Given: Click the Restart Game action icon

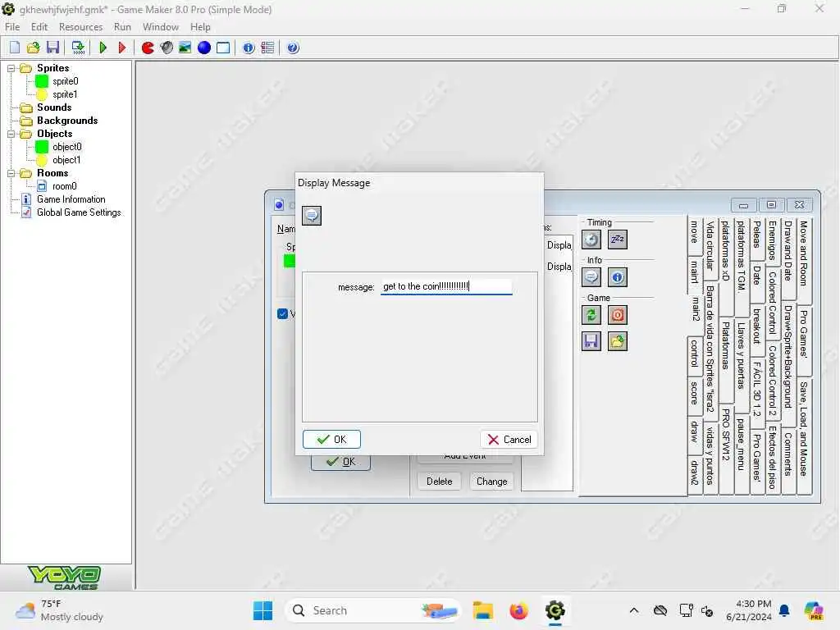Looking at the screenshot, I should tap(591, 315).
